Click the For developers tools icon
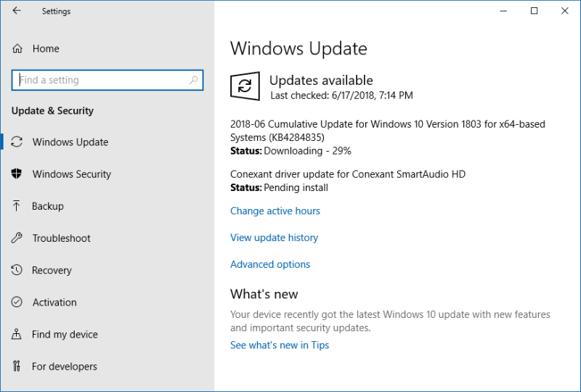This screenshot has height=392, width=581. [16, 366]
